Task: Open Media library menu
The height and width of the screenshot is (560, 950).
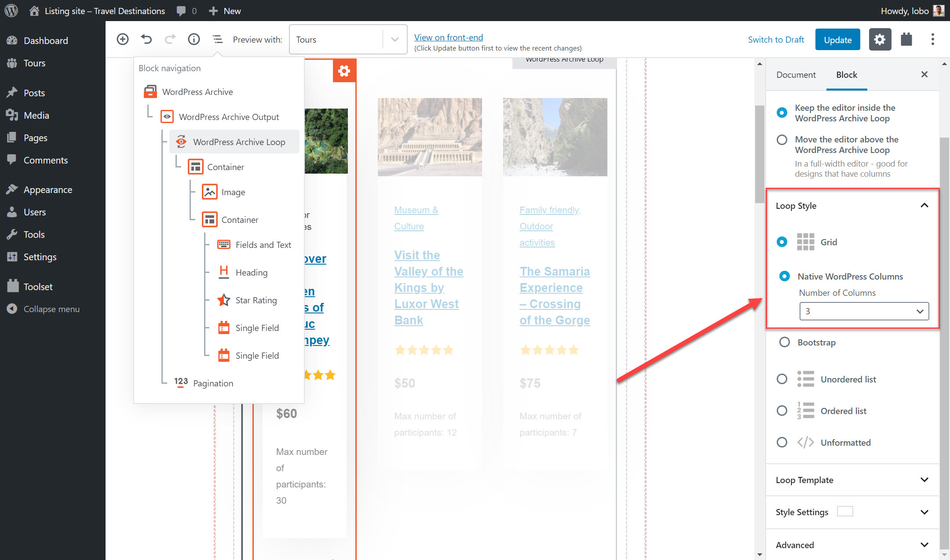Action: pyautogui.click(x=36, y=115)
